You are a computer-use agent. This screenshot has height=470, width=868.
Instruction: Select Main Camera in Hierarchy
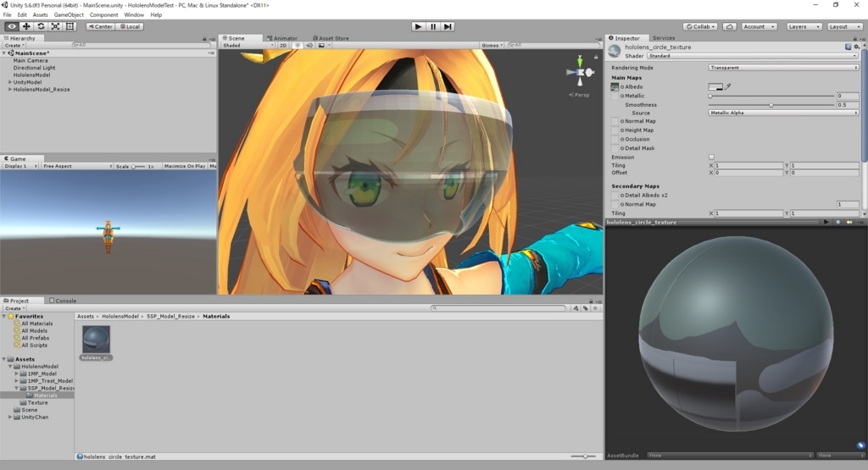[x=31, y=61]
